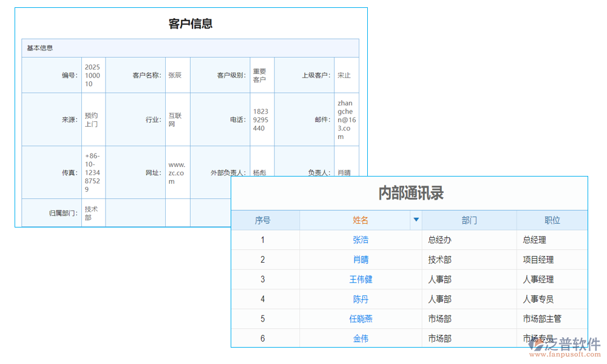Open contact 陈丹 of 人事部
Viewport: 607px width, 364px height.
tap(361, 298)
